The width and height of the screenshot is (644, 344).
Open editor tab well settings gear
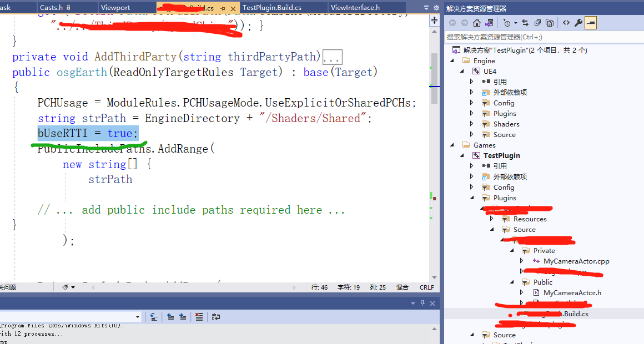[436, 8]
